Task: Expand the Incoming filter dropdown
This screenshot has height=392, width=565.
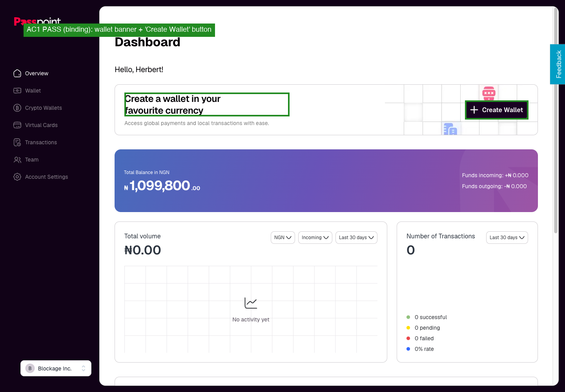Action: coord(315,238)
